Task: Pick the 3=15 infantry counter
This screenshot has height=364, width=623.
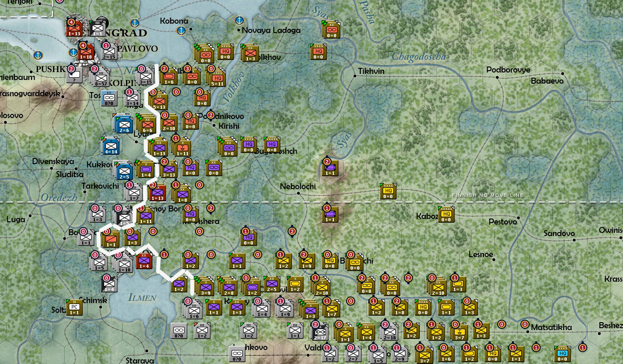Action: click(146, 76)
